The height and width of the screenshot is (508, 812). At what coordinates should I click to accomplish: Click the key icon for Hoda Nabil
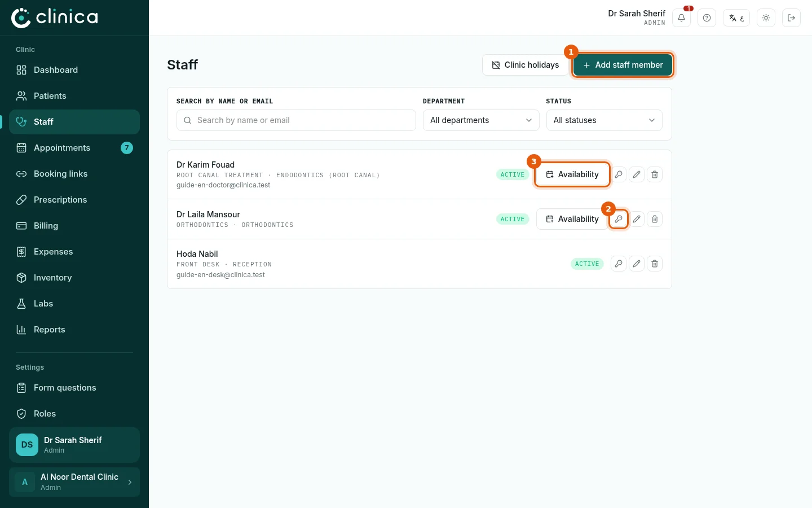point(619,264)
